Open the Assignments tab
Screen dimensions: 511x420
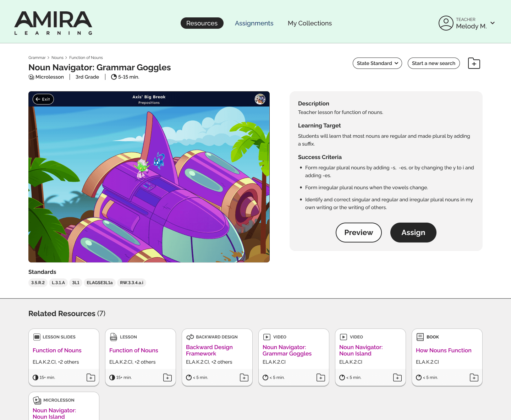(254, 23)
